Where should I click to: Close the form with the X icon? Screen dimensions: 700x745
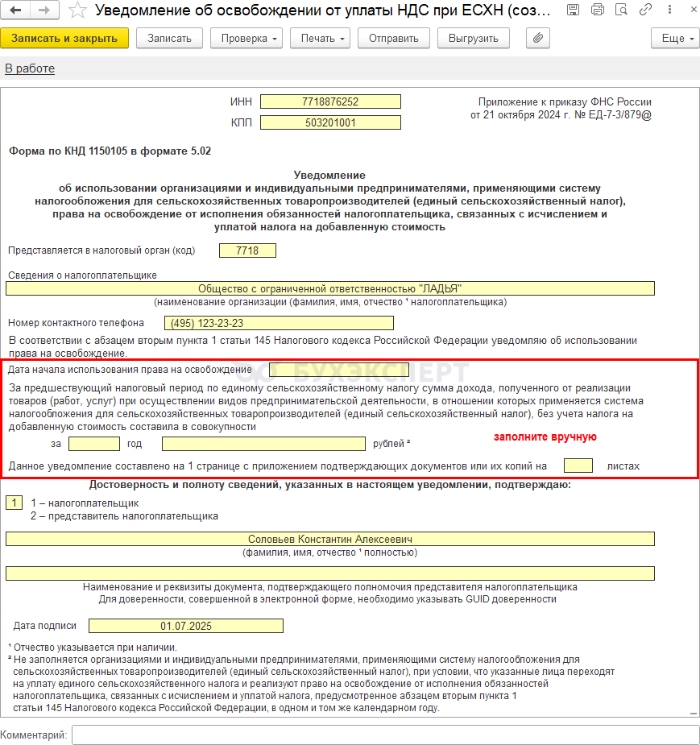(694, 10)
